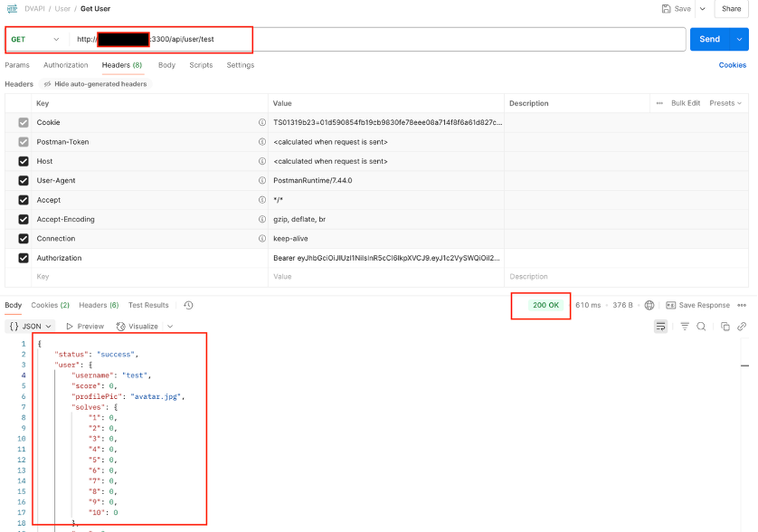This screenshot has height=532, width=758.
Task: Open the Test Results tab
Action: pyautogui.click(x=148, y=306)
